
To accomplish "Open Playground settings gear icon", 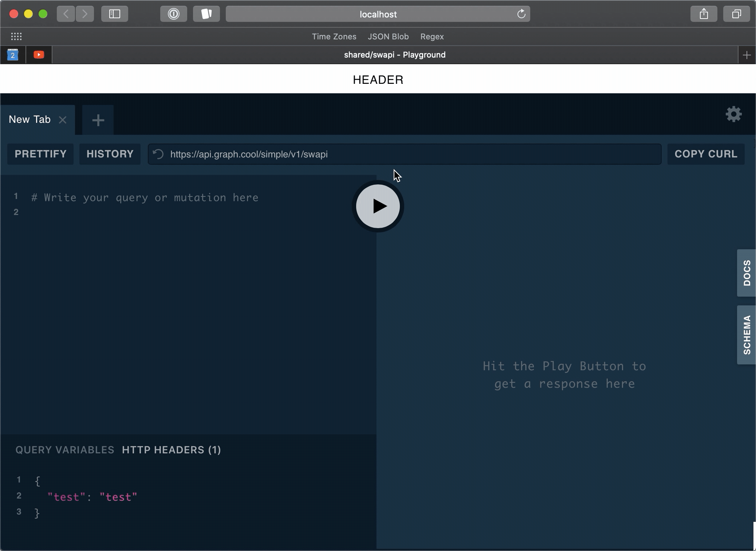I will point(733,114).
